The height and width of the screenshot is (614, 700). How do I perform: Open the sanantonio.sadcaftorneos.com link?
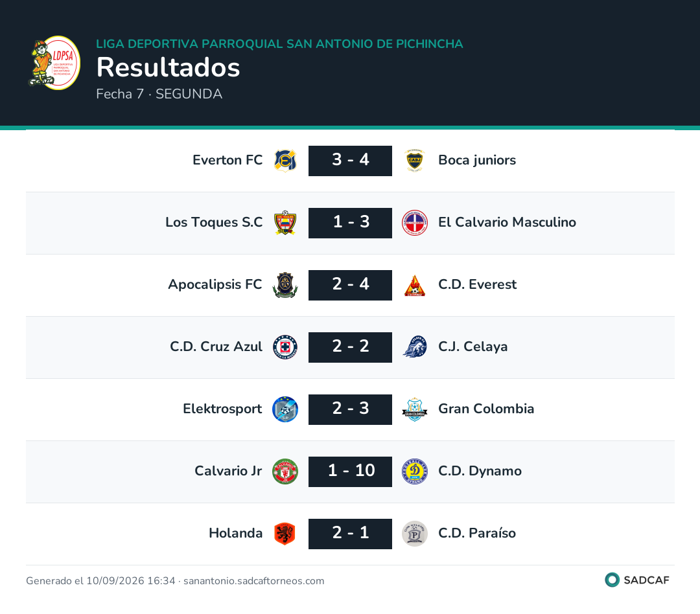coord(253,580)
